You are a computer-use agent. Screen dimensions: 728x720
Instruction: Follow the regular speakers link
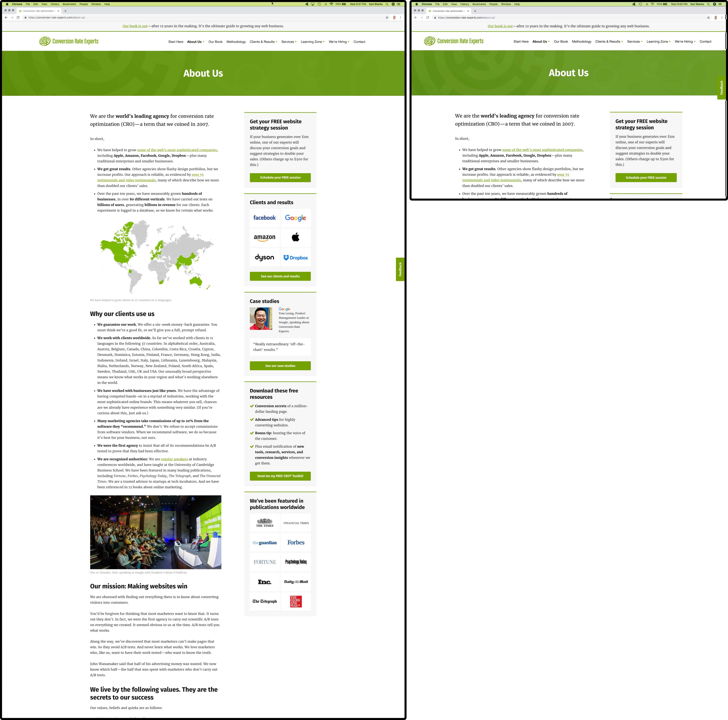(x=174, y=459)
